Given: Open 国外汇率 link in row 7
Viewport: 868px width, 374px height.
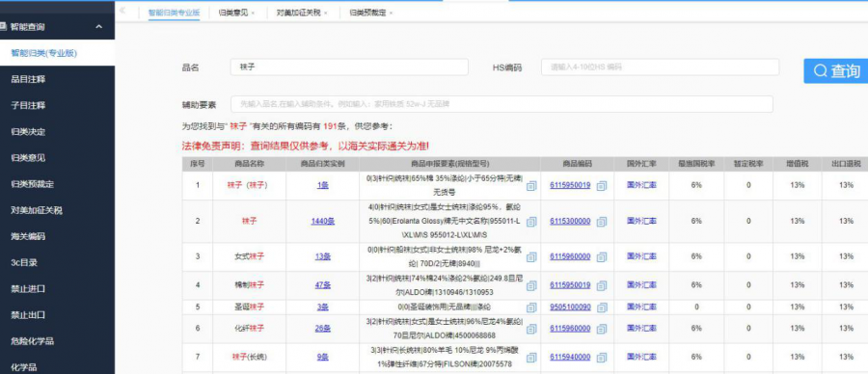Looking at the screenshot, I should click(641, 357).
